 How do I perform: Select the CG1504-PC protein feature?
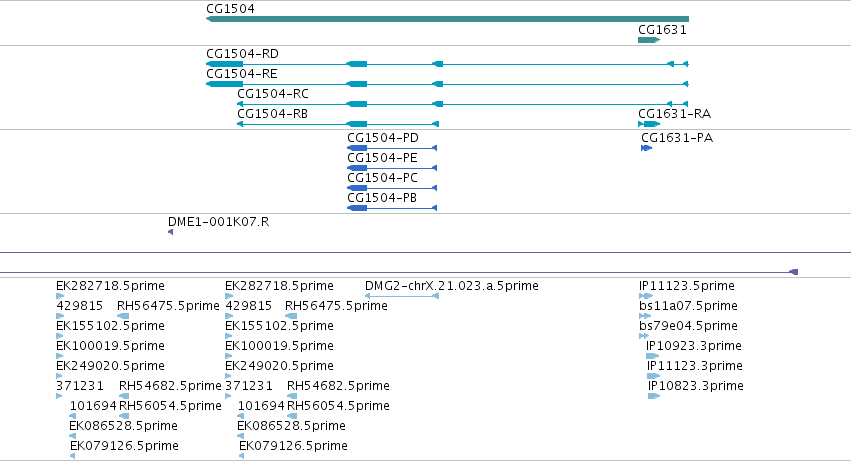point(392,188)
